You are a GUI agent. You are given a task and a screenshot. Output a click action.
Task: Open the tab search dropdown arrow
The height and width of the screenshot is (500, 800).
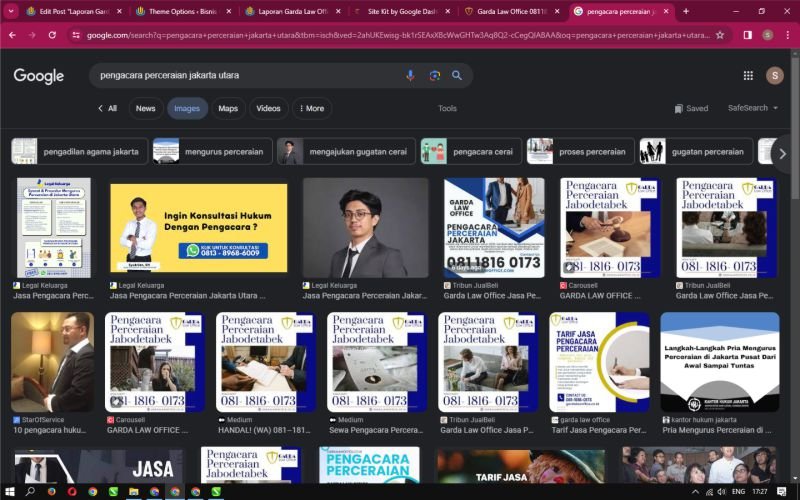tap(11, 11)
